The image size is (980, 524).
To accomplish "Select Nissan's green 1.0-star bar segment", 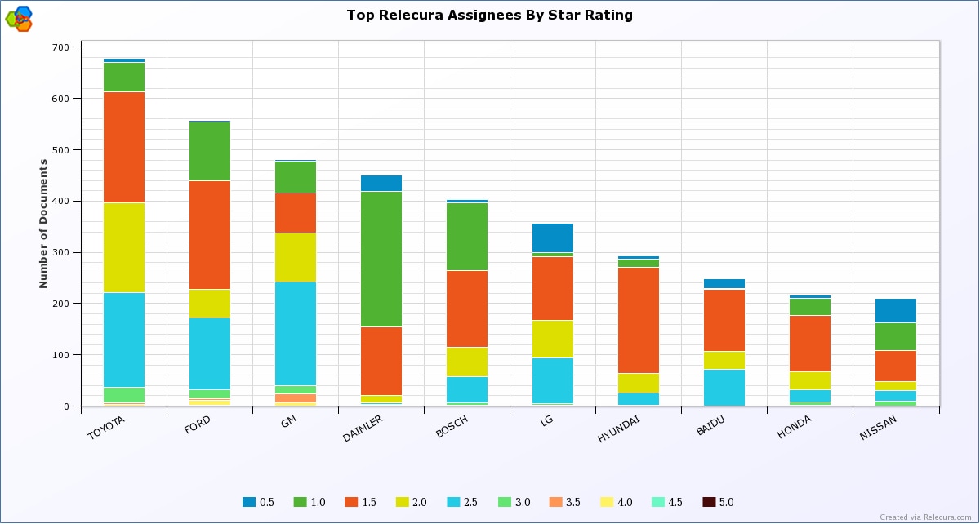I will click(896, 337).
